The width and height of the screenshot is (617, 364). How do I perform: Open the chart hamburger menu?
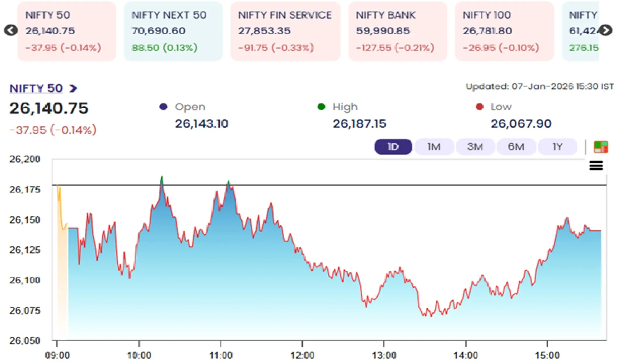(596, 166)
